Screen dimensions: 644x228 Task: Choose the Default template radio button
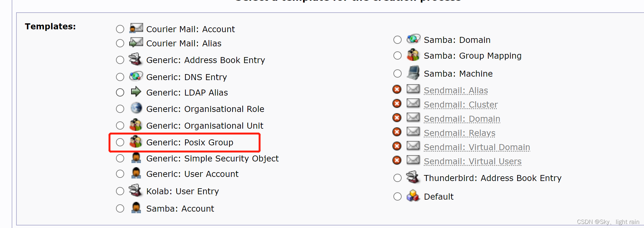pos(398,196)
